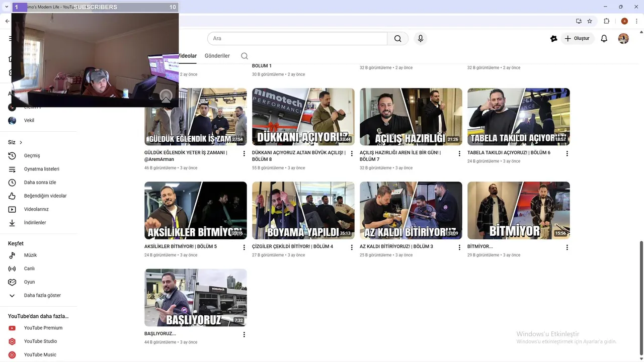The width and height of the screenshot is (644, 362).
Task: Play GÜLDÜK EĞLENDİK İŞ ZAMANI thumbnail
Action: pos(196,117)
